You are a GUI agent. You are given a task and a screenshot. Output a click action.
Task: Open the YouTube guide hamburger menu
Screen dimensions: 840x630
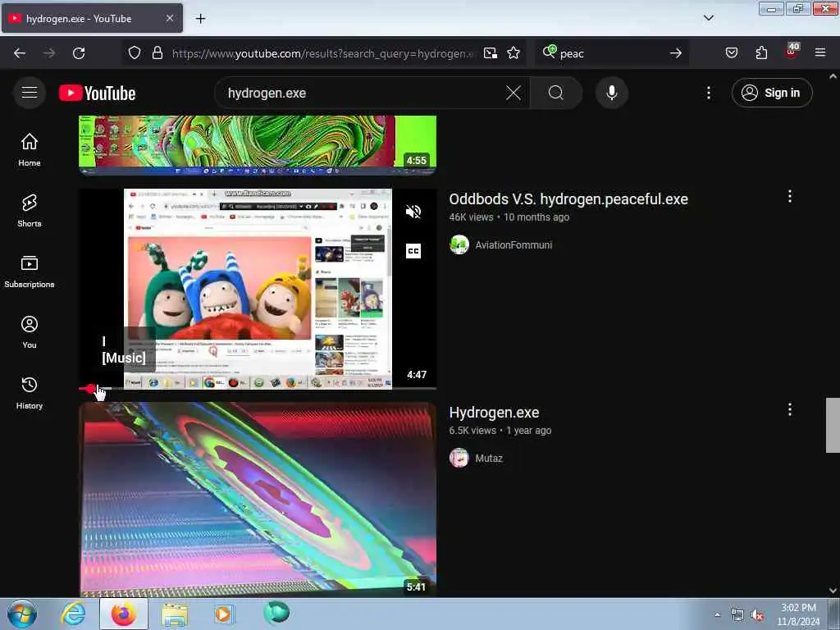click(30, 93)
